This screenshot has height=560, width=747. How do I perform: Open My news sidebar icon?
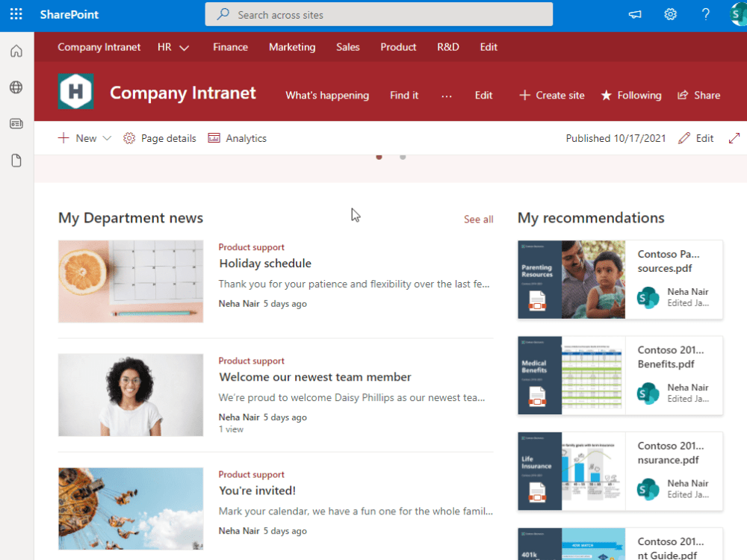click(16, 124)
